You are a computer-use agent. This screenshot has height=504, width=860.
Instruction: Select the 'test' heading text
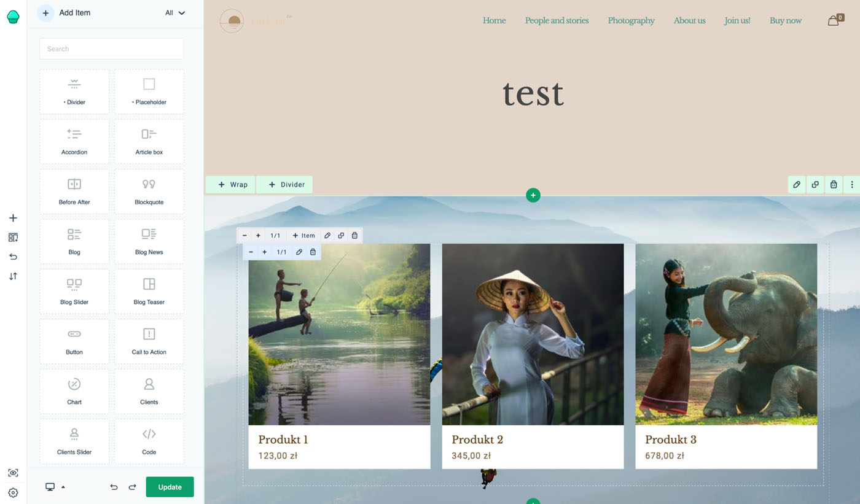(x=533, y=94)
